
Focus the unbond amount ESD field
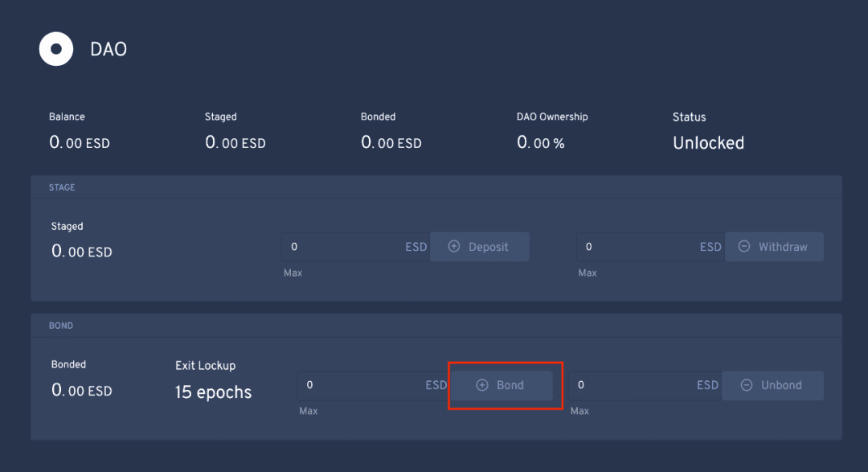(x=645, y=385)
